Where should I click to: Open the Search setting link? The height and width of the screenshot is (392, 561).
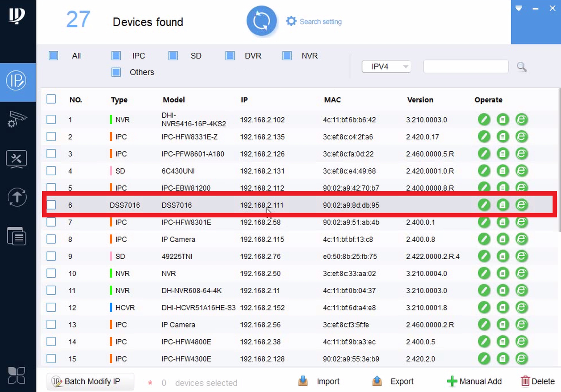click(x=320, y=22)
